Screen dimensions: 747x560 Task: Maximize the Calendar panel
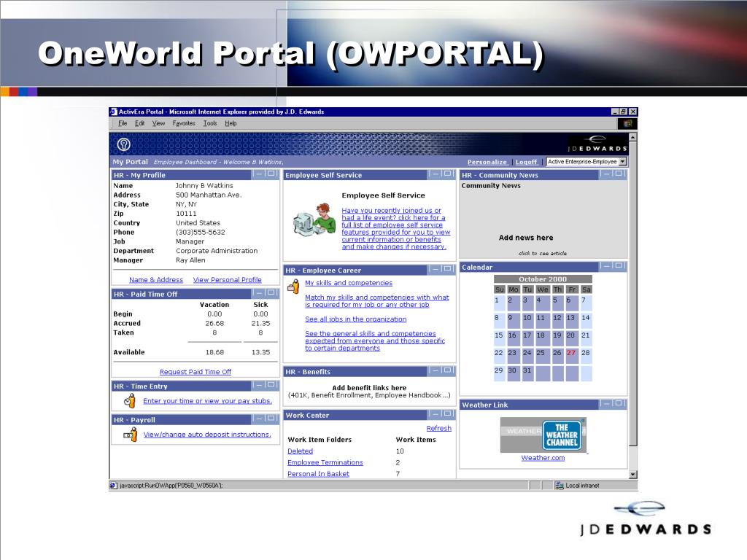619,265
